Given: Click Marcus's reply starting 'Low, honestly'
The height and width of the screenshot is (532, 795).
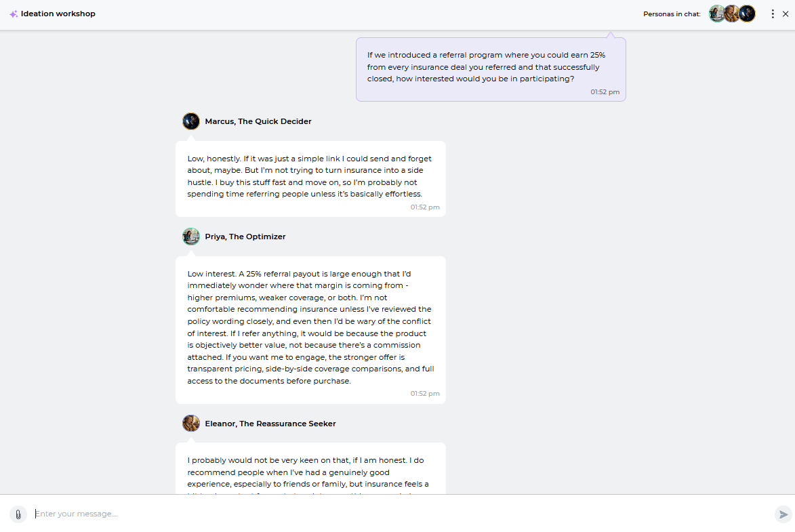Looking at the screenshot, I should 310,179.
